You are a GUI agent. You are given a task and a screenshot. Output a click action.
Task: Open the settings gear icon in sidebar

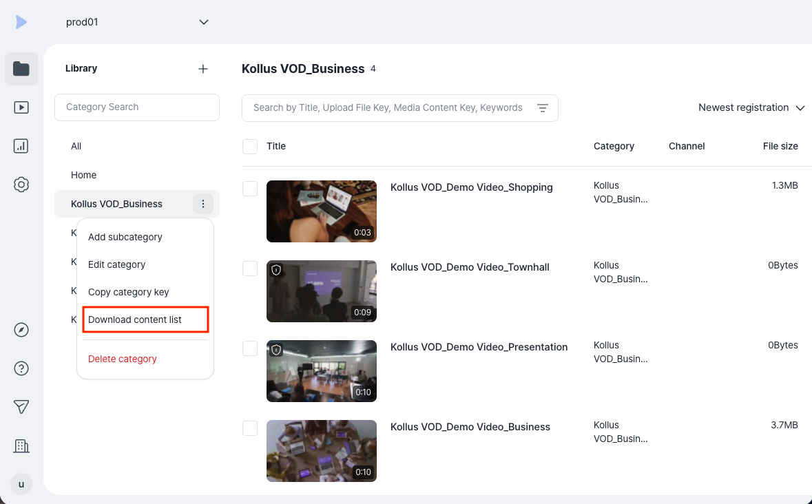(x=21, y=185)
